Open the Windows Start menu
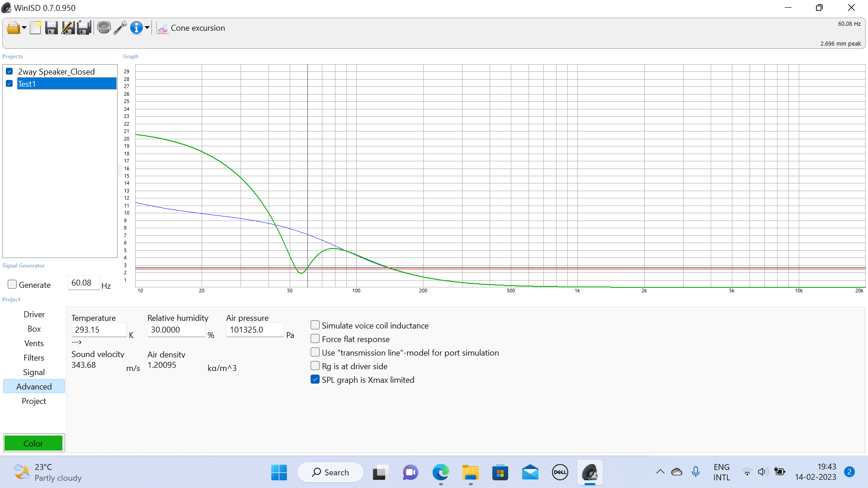The height and width of the screenshot is (488, 868). point(279,473)
